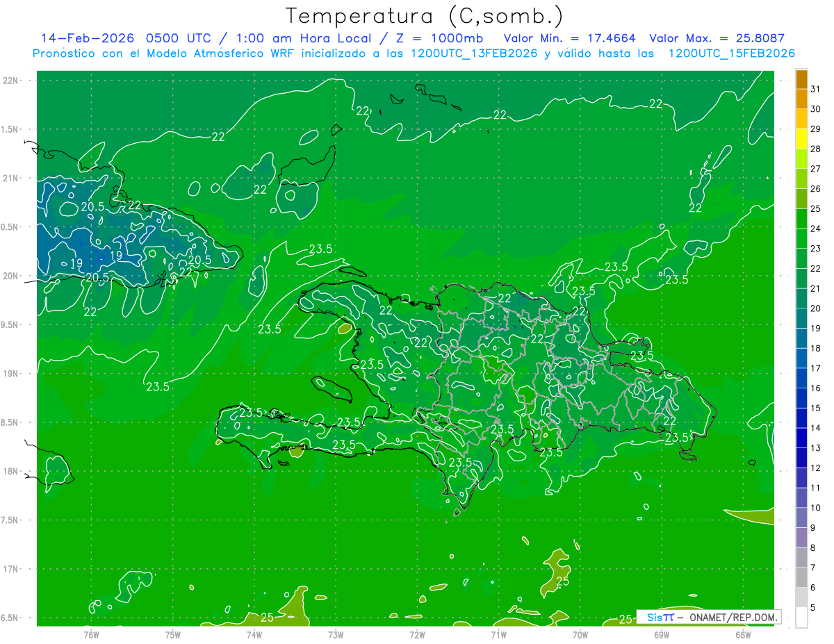Pick the green swatch between legend 23 and 24
The image size is (834, 644).
tap(801, 238)
